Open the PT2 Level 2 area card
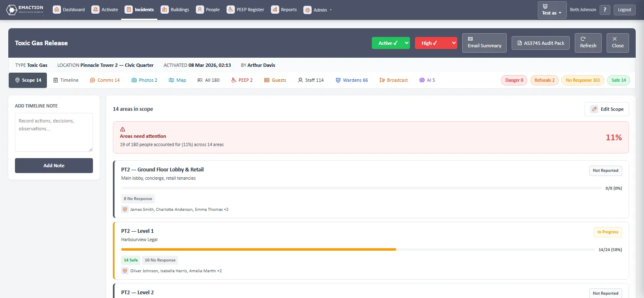644x298 pixels. pos(371,291)
